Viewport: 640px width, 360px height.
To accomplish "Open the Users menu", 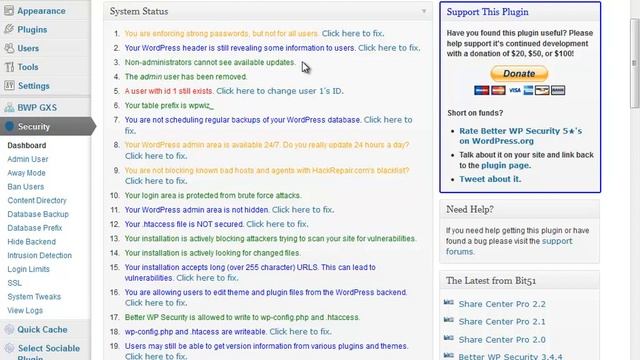I will coord(28,48).
